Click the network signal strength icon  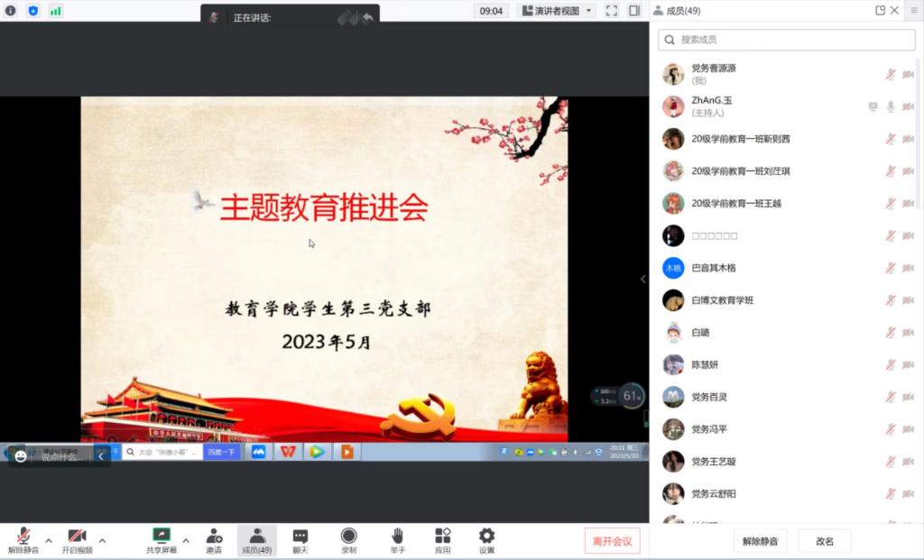[56, 11]
